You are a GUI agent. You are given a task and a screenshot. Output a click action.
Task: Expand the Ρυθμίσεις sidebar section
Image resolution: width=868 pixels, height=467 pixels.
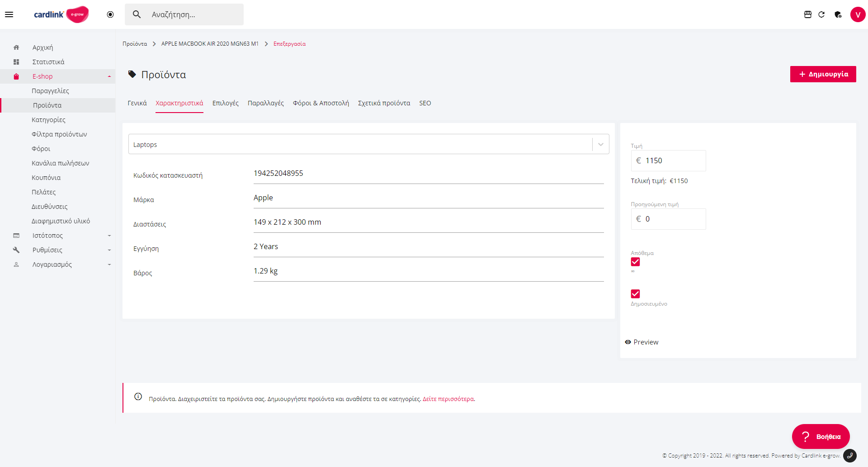[x=109, y=250]
